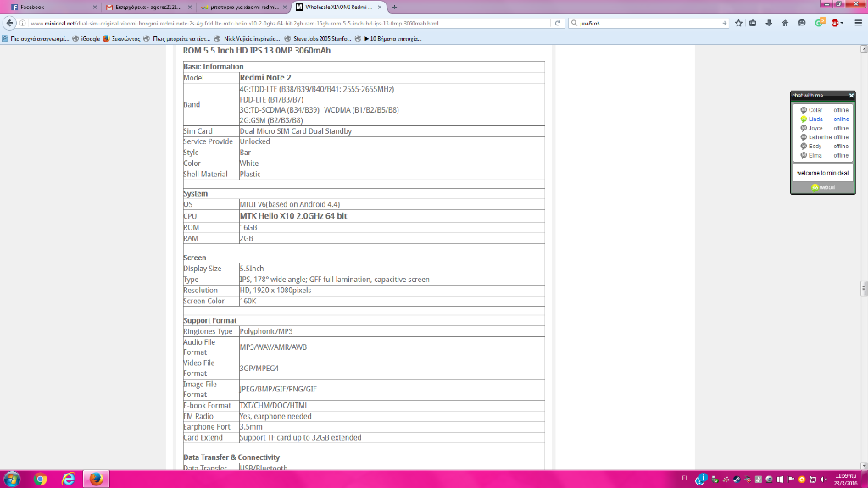Bookmark this page with the star icon
The width and height of the screenshot is (868, 488).
[x=738, y=23]
